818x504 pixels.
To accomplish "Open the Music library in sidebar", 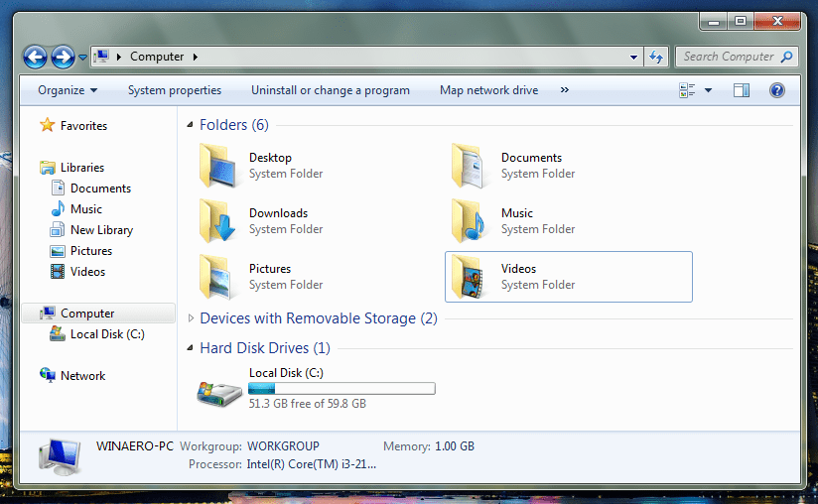I will point(86,209).
